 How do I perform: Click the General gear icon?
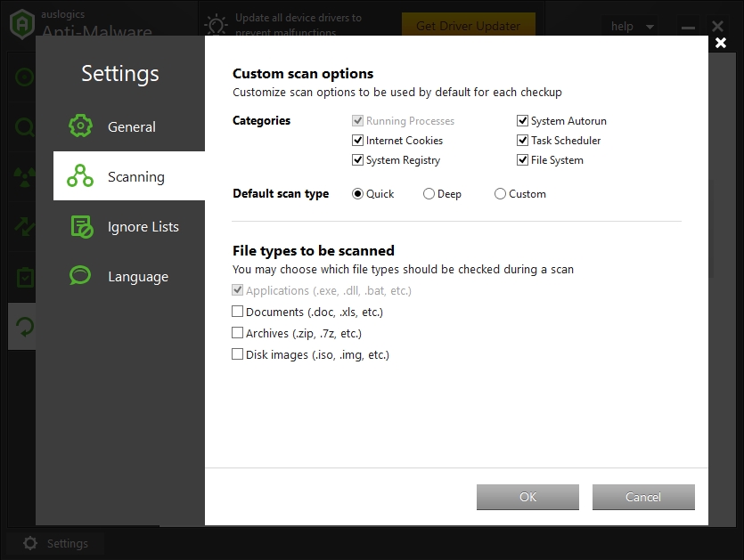click(x=81, y=126)
